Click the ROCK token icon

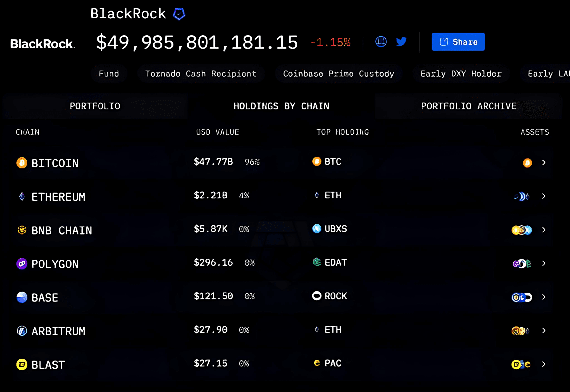pos(317,296)
